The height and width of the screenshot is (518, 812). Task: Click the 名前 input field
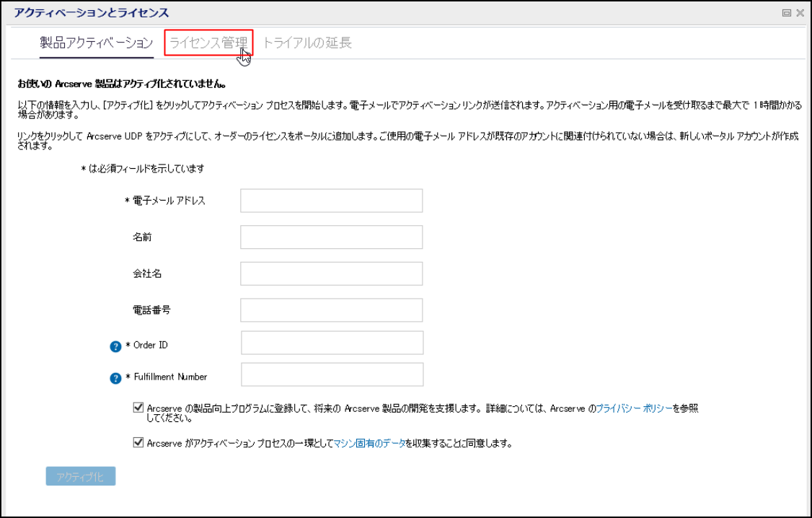pos(332,237)
